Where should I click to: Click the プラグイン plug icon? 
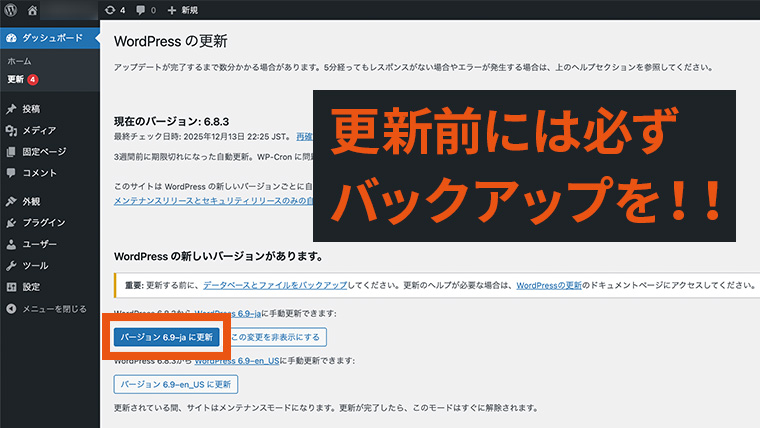(11, 222)
